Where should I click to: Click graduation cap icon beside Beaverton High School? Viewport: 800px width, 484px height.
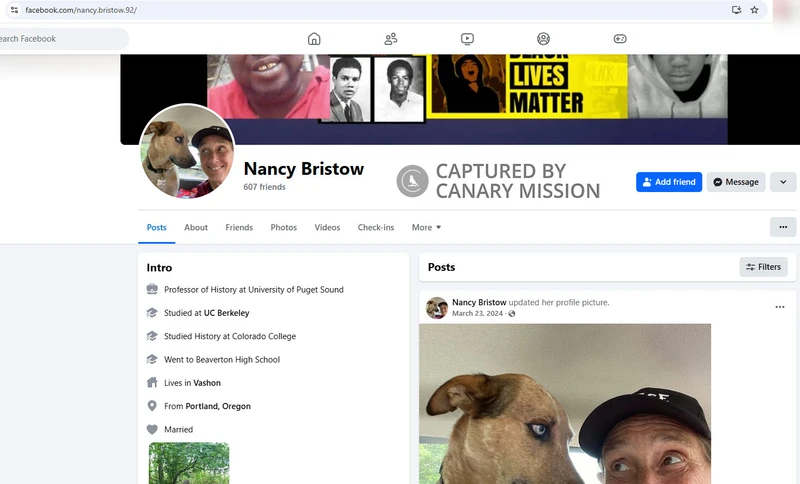[x=152, y=360]
